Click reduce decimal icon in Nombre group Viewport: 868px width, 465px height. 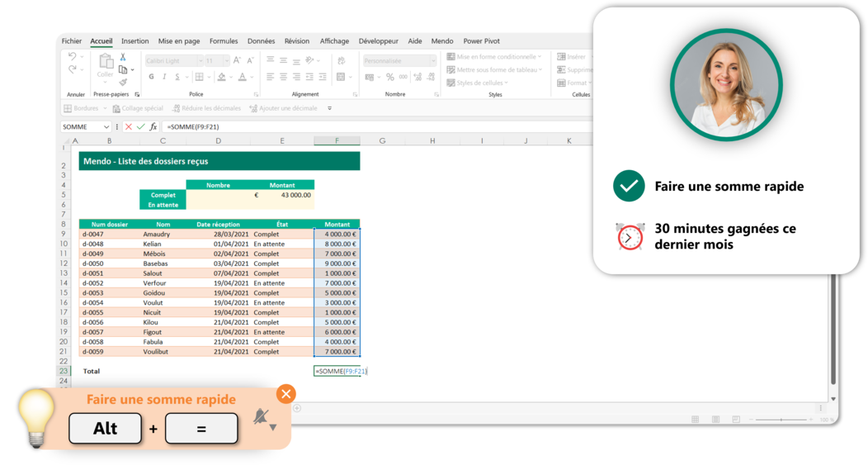[x=432, y=77]
